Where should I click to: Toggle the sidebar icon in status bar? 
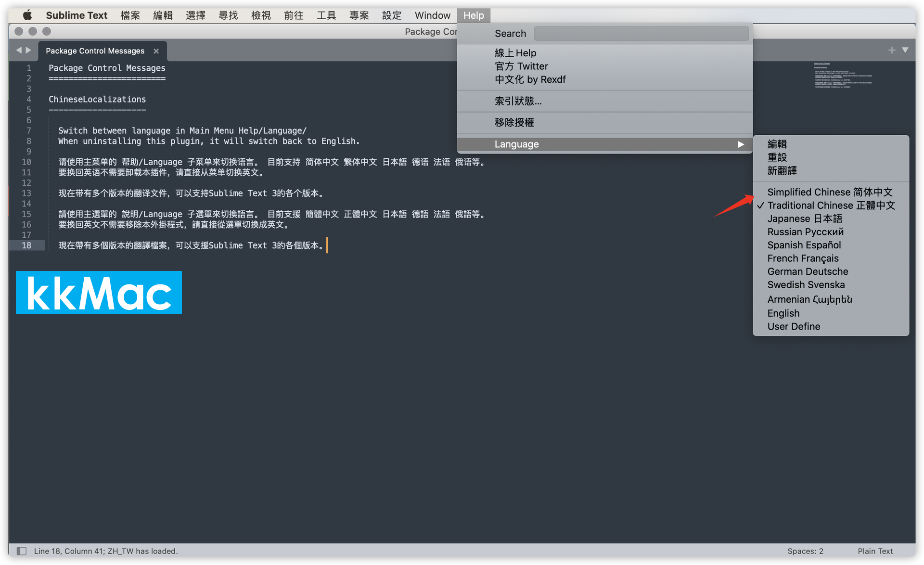(21, 551)
